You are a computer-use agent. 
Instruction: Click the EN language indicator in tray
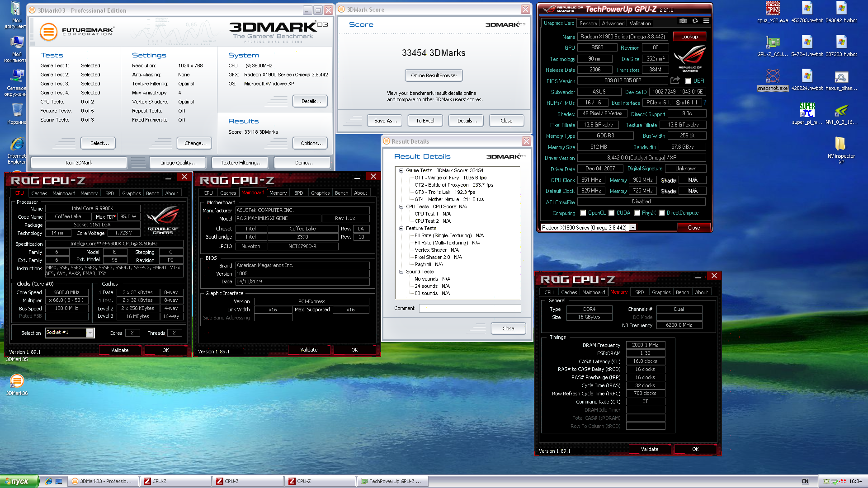click(805, 481)
